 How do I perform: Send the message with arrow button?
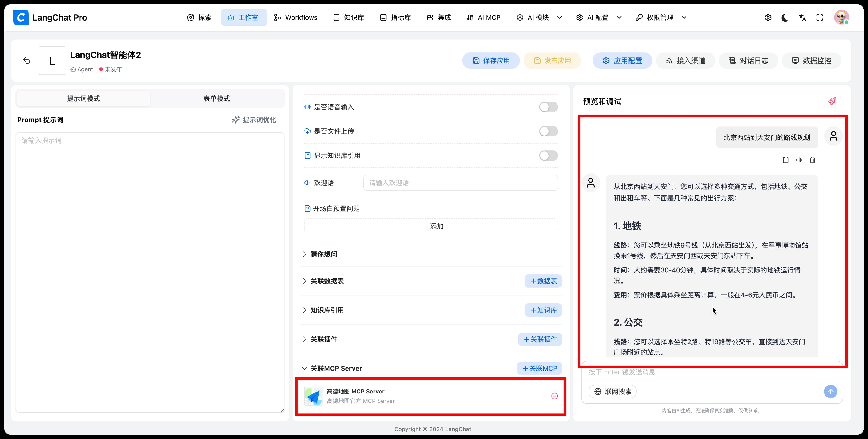point(830,392)
